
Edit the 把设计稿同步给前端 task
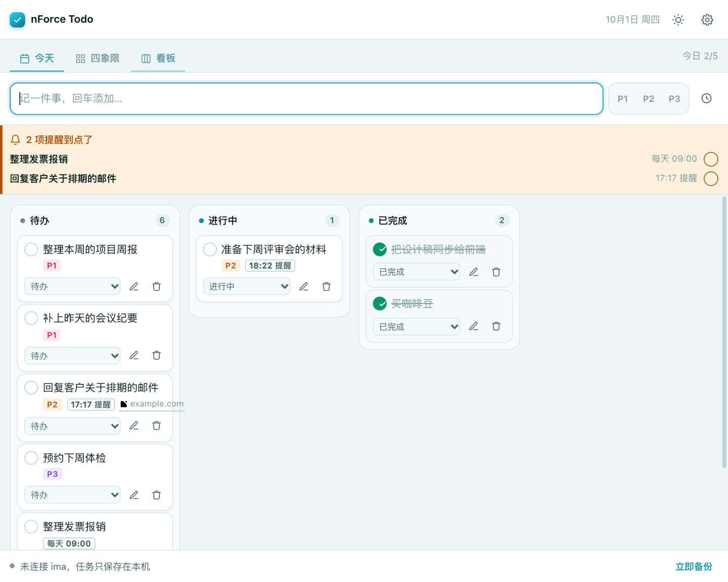tap(474, 272)
